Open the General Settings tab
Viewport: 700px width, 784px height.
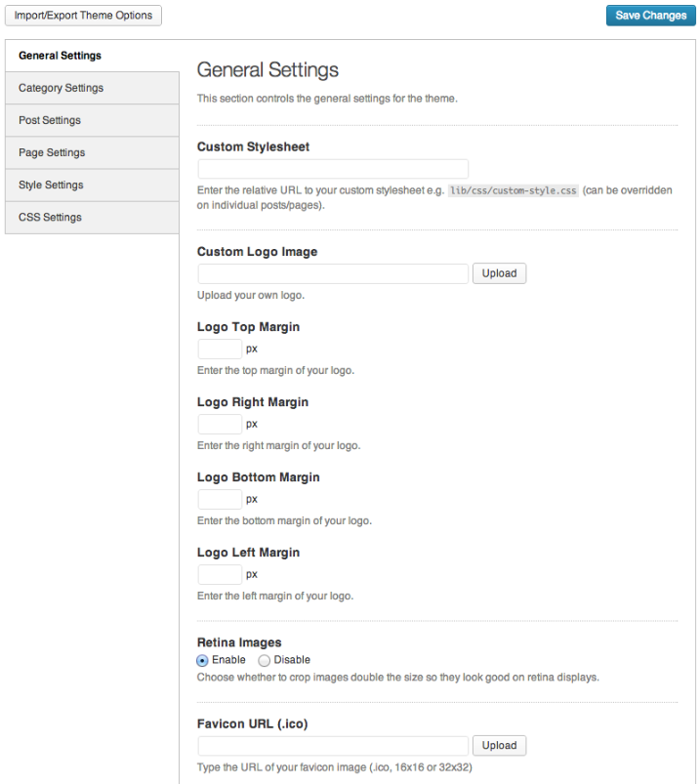click(x=92, y=56)
